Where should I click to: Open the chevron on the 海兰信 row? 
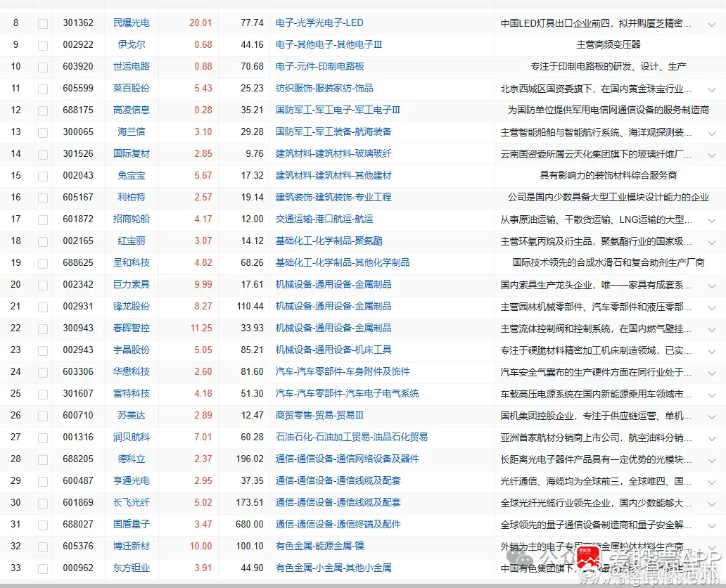[712, 132]
